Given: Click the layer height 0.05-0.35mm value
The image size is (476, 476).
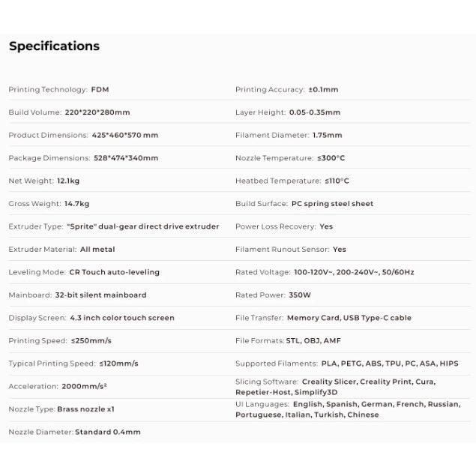Looking at the screenshot, I should pyautogui.click(x=315, y=112).
